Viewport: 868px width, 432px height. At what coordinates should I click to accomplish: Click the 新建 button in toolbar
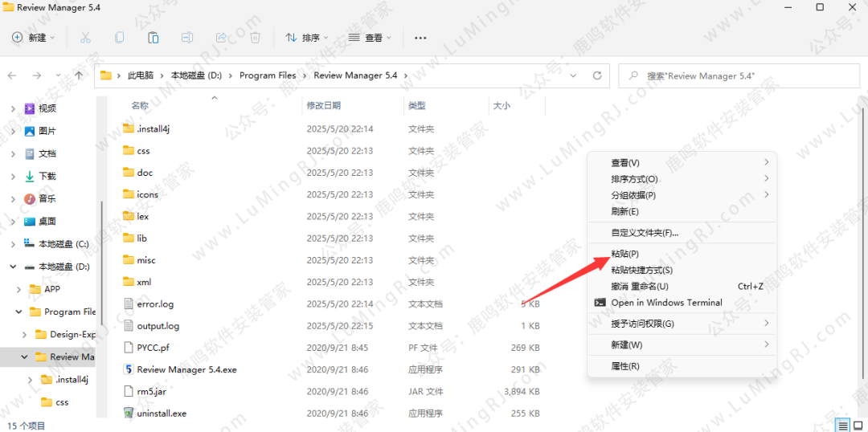point(33,38)
